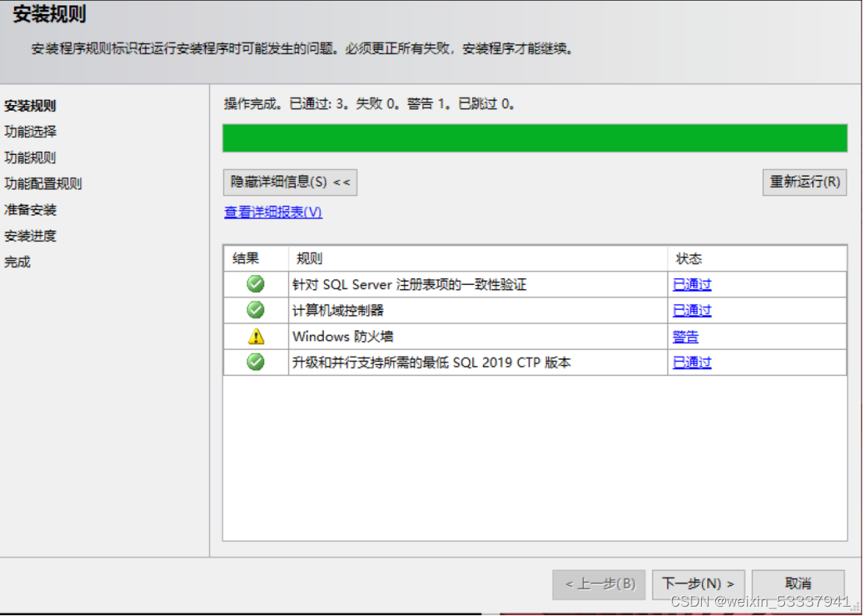Click rule text 升级和并行支持所需的最低 SQL 2019 CTP 版本

click(x=432, y=363)
